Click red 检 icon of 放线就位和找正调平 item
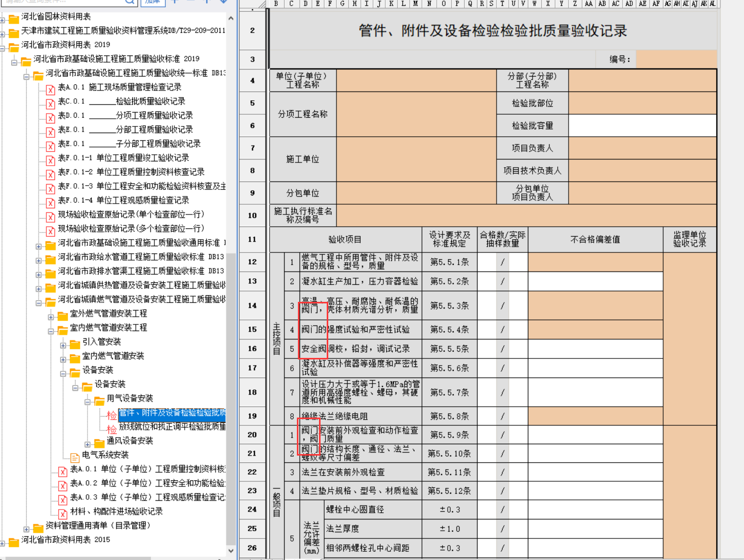 [x=112, y=429]
